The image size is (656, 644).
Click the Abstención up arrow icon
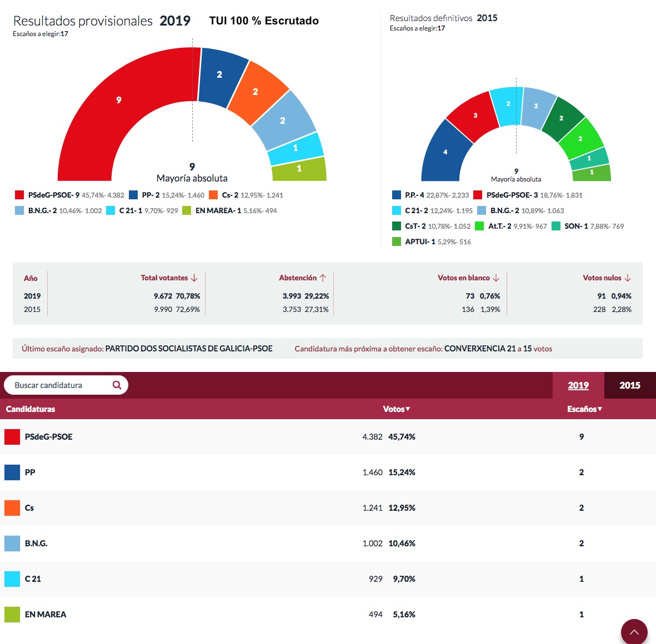click(x=323, y=278)
